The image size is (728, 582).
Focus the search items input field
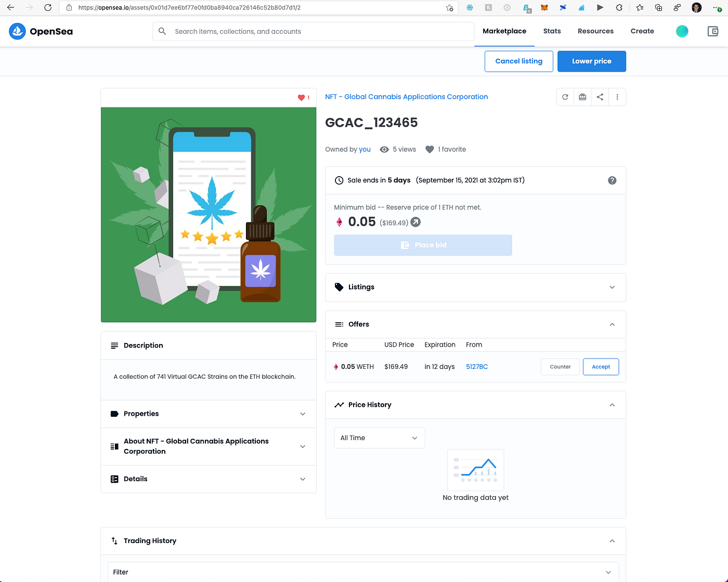313,31
